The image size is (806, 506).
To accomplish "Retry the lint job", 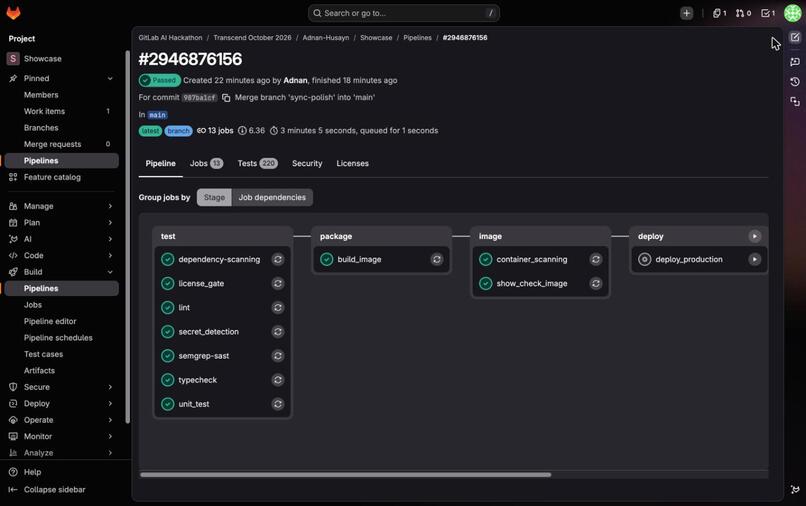I will 278,308.
